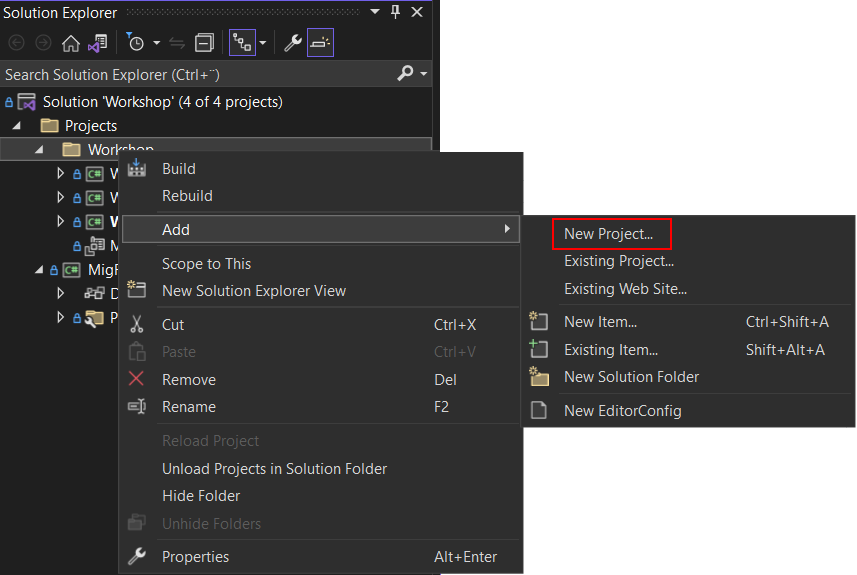857x575 pixels.
Task: Click the Forward navigation arrow icon
Action: (x=43, y=43)
